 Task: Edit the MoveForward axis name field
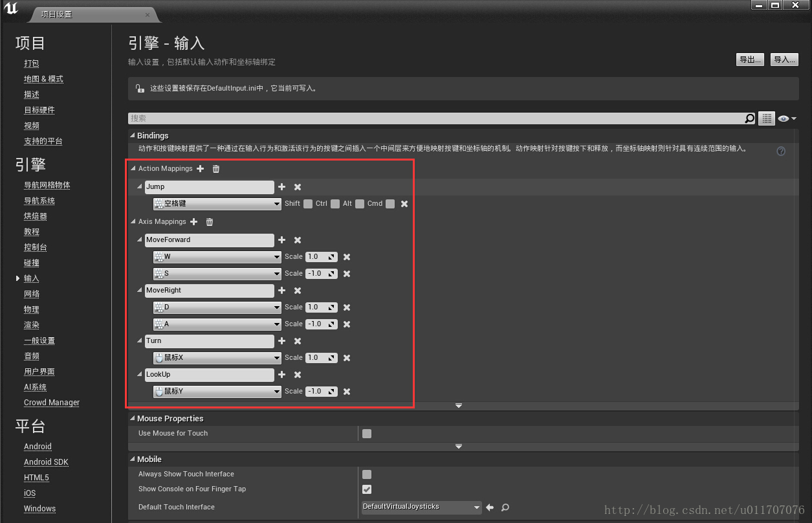(210, 240)
